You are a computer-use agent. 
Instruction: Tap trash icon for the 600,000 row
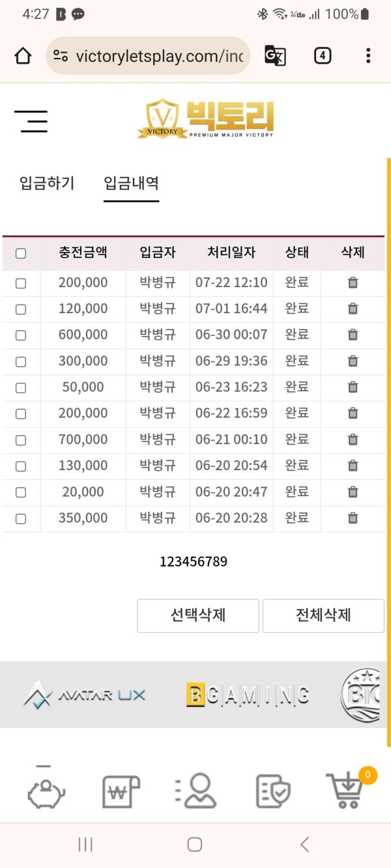(x=353, y=335)
